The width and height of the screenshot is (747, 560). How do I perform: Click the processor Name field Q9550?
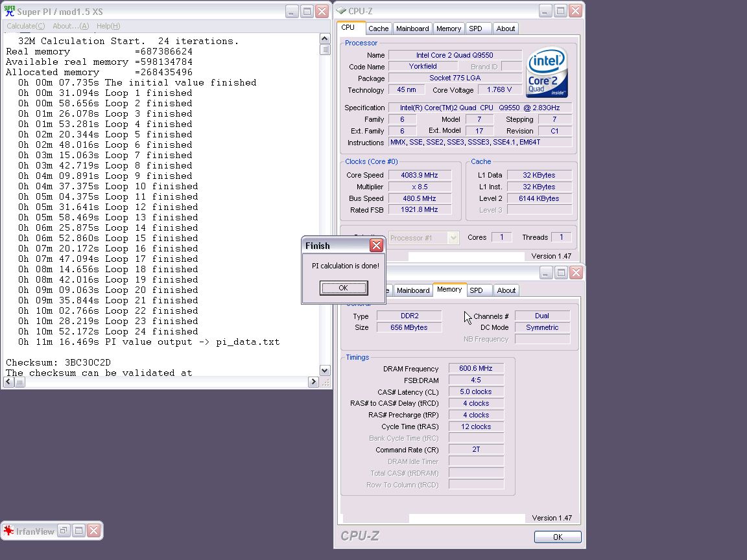[455, 55]
